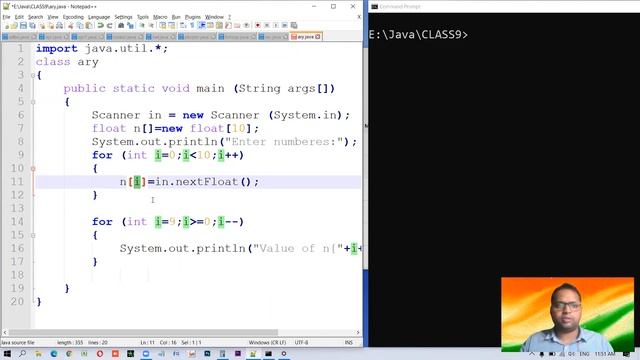The height and width of the screenshot is (360, 640).
Task: Click UTF-8 encoding in status bar
Action: click(301, 342)
